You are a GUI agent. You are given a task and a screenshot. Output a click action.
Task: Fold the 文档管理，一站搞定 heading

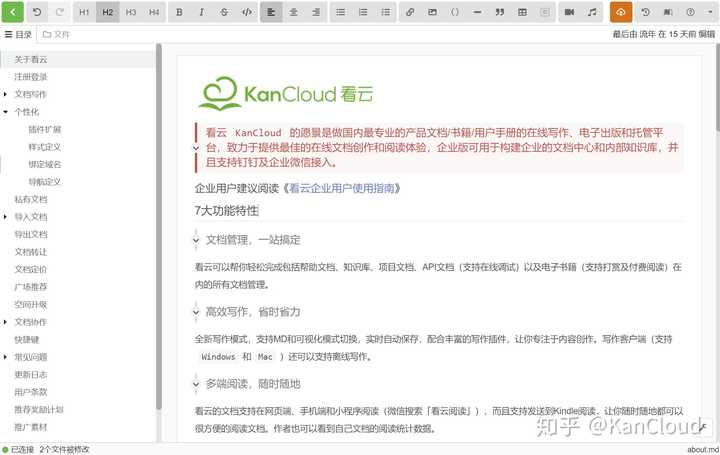[196, 240]
